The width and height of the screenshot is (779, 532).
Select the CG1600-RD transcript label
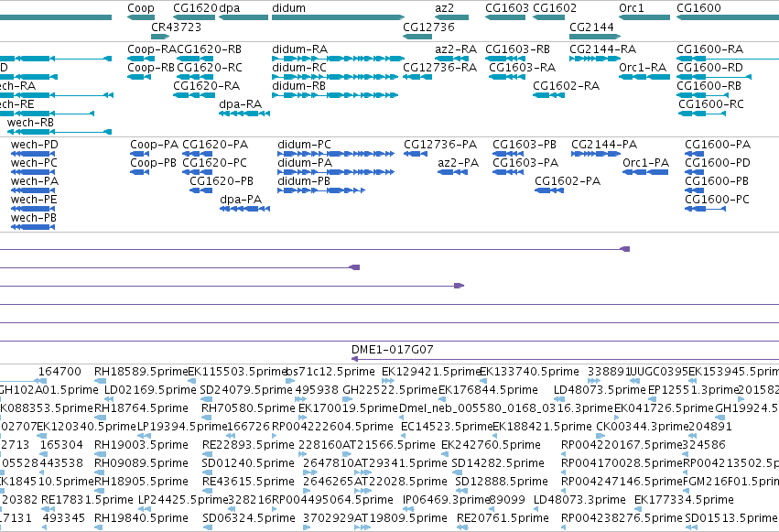709,68
